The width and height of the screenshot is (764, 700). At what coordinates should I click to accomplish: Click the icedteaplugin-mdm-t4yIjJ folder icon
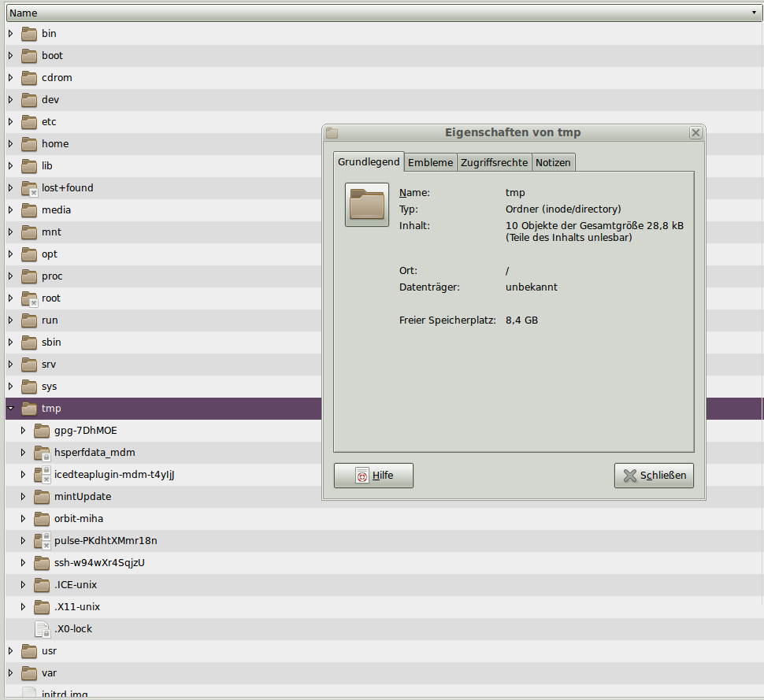click(43, 475)
